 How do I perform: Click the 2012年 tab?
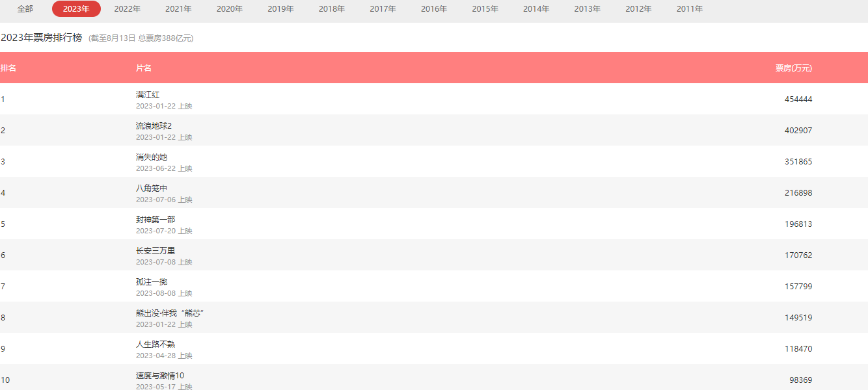[x=638, y=9]
